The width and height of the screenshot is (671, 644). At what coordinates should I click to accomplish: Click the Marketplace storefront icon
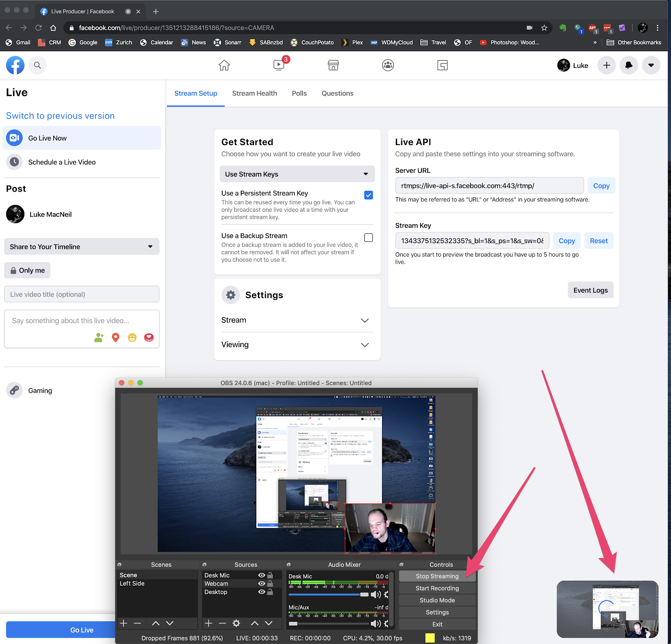point(333,65)
